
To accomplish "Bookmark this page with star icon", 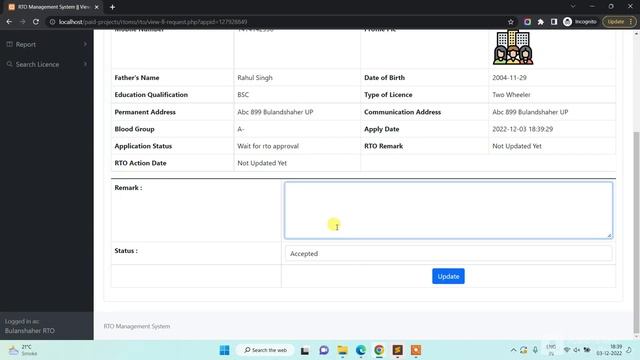I will pos(511,22).
